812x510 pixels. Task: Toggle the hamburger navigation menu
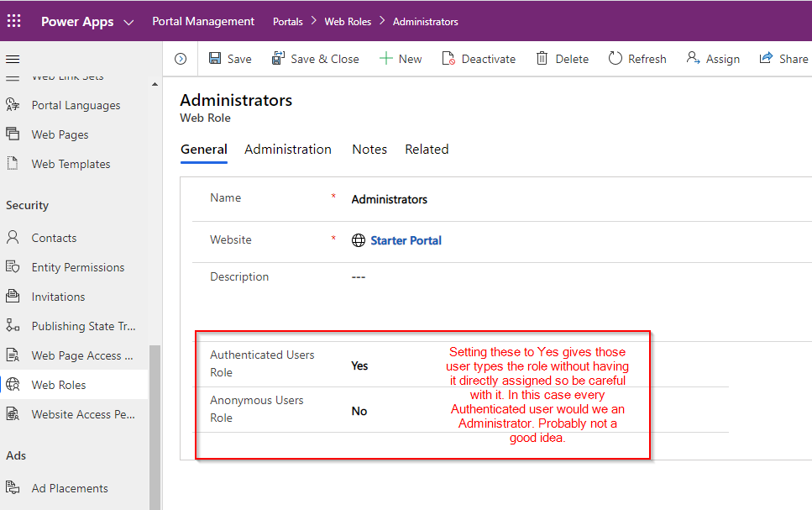point(13,59)
